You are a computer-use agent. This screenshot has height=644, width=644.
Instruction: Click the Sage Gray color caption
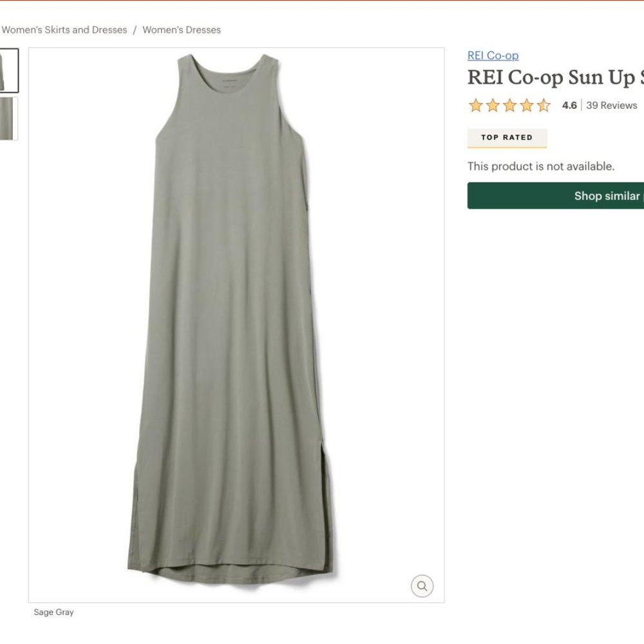pos(54,612)
